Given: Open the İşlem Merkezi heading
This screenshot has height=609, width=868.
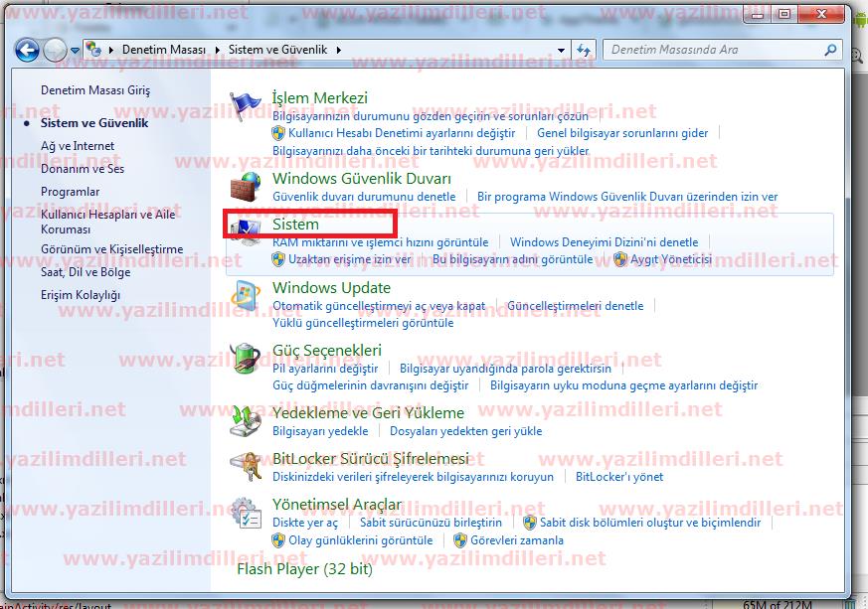Looking at the screenshot, I should point(320,98).
